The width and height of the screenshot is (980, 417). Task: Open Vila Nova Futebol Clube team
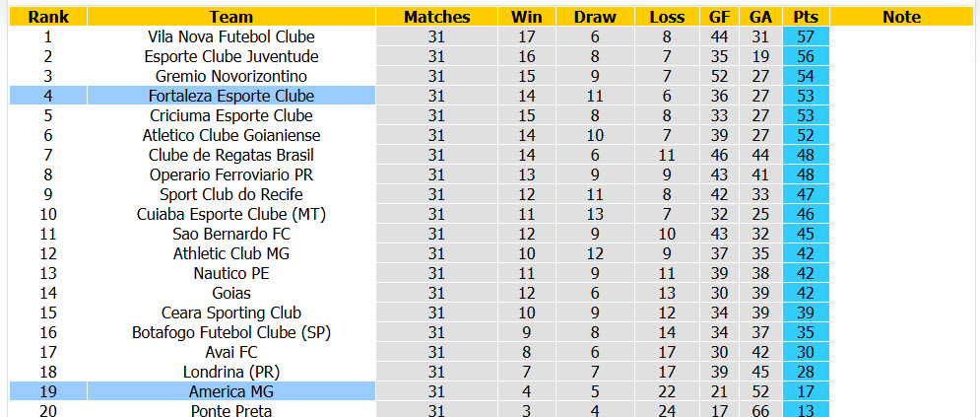click(x=231, y=36)
